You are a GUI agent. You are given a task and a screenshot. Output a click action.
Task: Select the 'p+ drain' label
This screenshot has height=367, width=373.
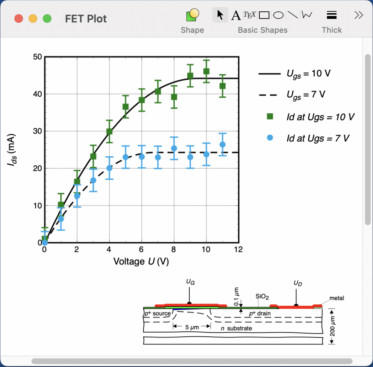pyautogui.click(x=260, y=313)
